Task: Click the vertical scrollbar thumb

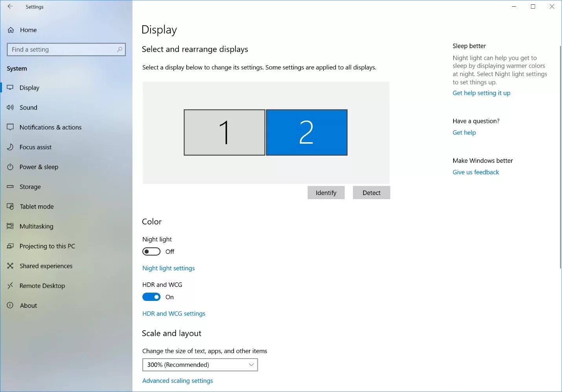Action: coord(560,157)
